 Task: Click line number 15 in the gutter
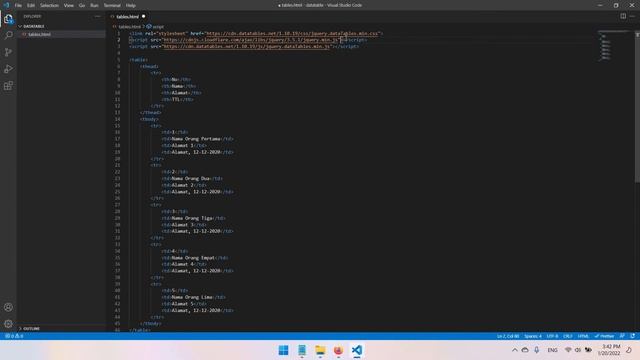click(118, 126)
